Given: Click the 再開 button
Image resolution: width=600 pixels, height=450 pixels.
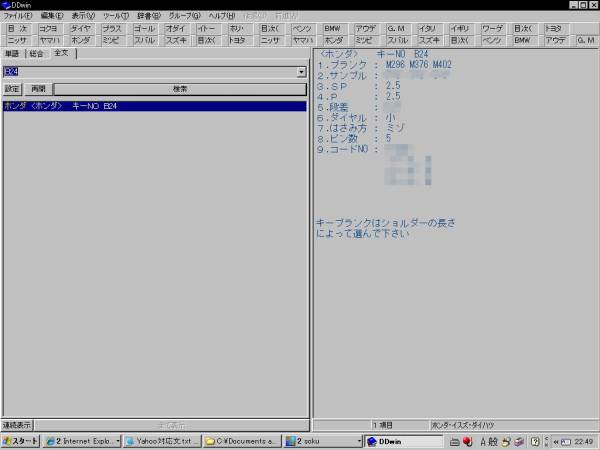Looking at the screenshot, I should tap(38, 89).
